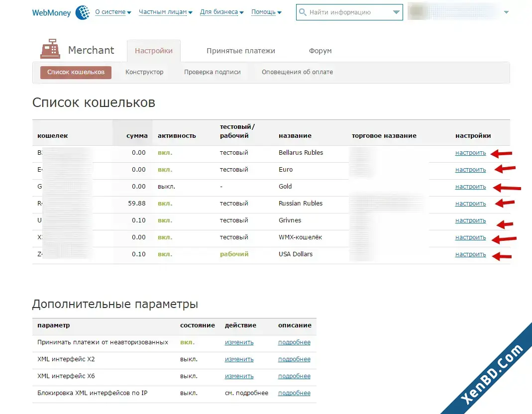
Task: Click 'Принимать платежи от неавторизованных' parameter text
Action: pyautogui.click(x=103, y=342)
